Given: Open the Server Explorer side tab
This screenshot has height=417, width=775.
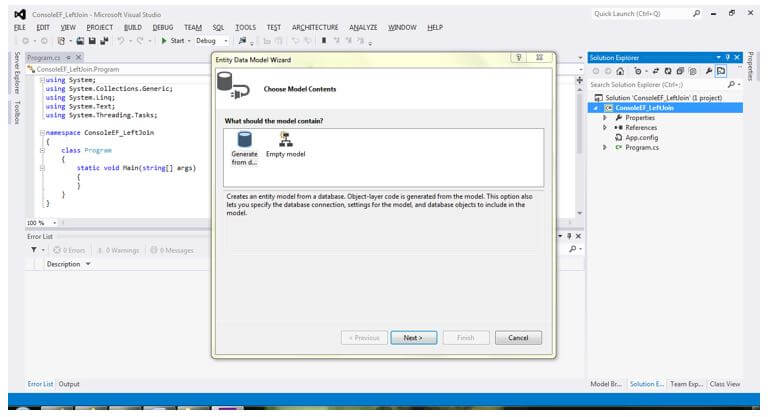Looking at the screenshot, I should (17, 72).
